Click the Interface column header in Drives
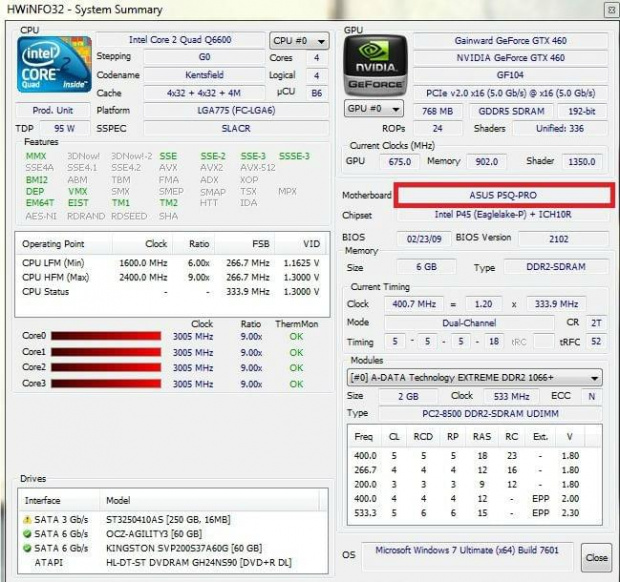The height and width of the screenshot is (582, 620). (x=59, y=501)
